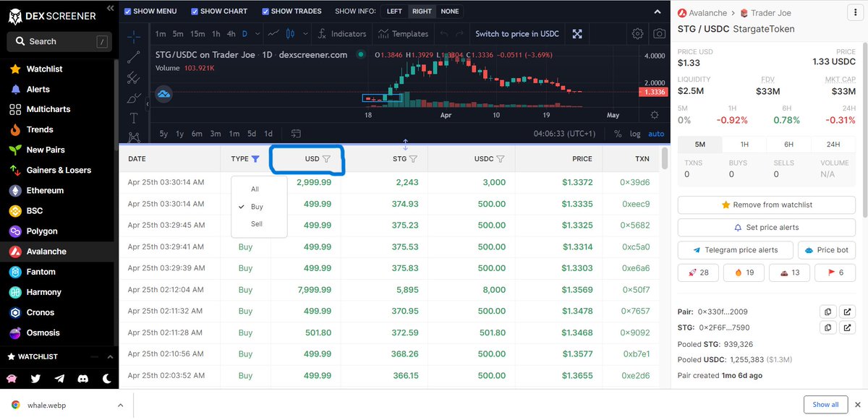Click Set price alerts button
Screen dimensions: 868x420
click(767, 227)
